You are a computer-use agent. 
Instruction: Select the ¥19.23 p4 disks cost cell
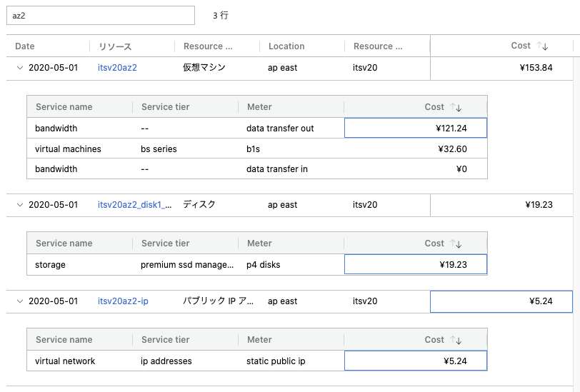coord(416,265)
